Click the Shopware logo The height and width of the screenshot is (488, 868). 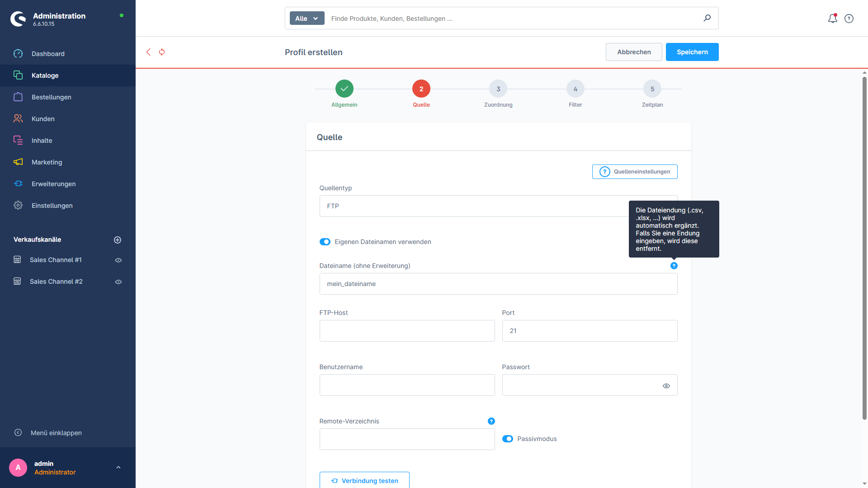(x=18, y=19)
